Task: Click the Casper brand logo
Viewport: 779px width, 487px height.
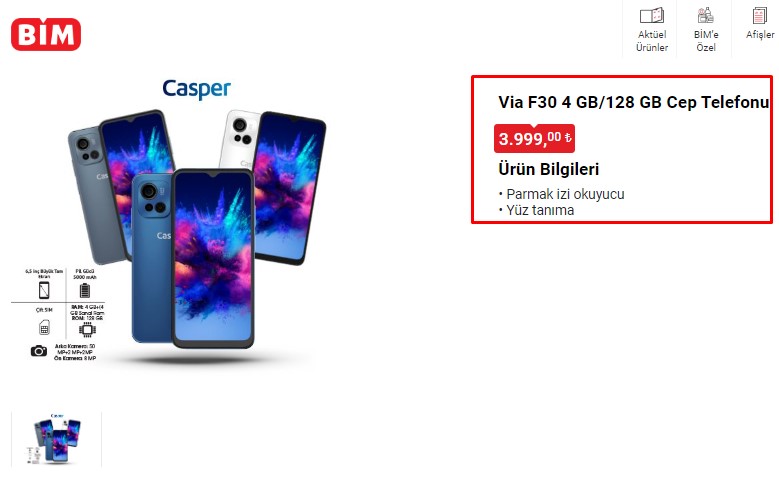Action: click(x=197, y=89)
